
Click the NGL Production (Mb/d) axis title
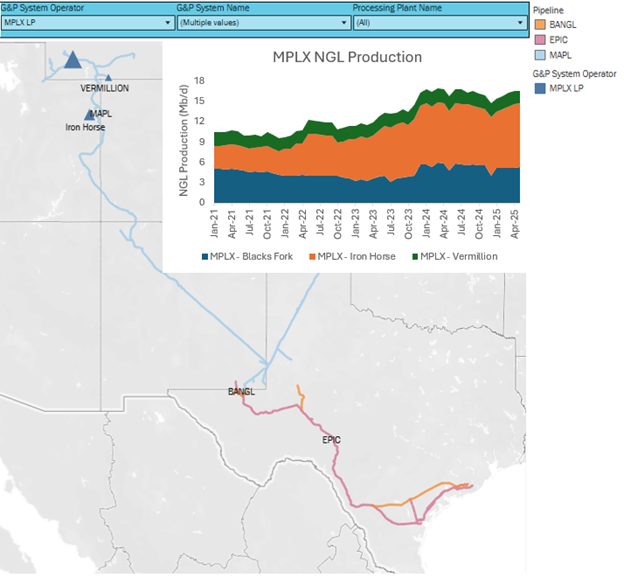[x=183, y=141]
